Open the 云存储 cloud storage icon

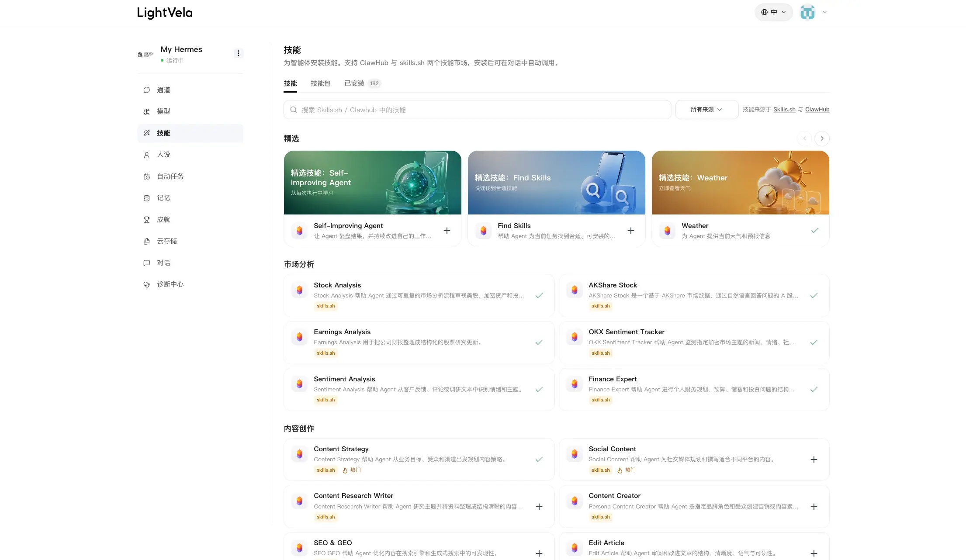point(146,241)
